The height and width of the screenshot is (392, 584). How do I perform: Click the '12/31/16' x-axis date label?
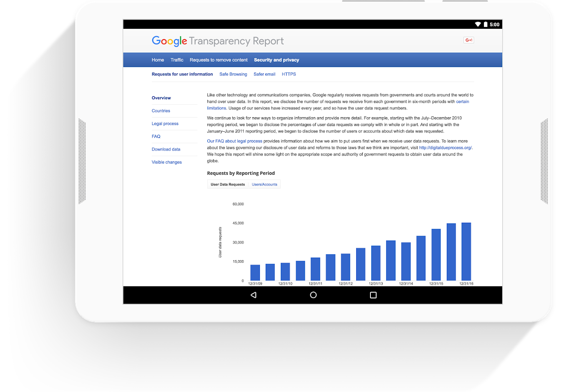466,284
